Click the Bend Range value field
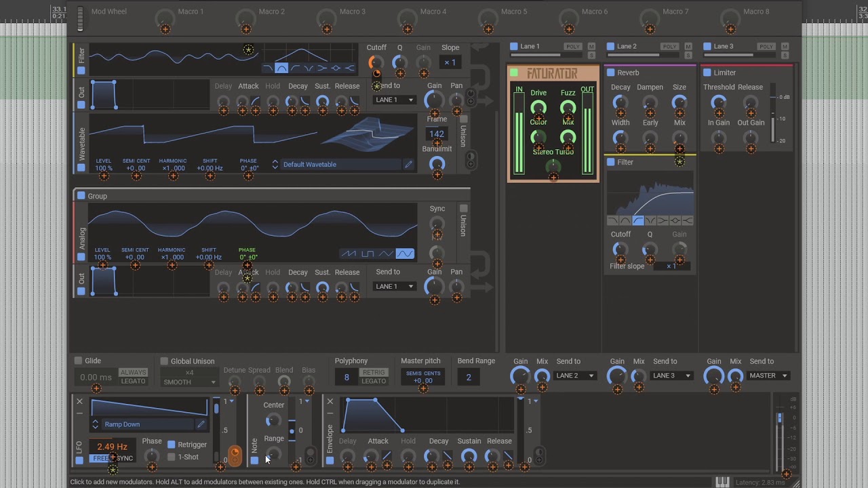This screenshot has width=868, height=488. (468, 378)
